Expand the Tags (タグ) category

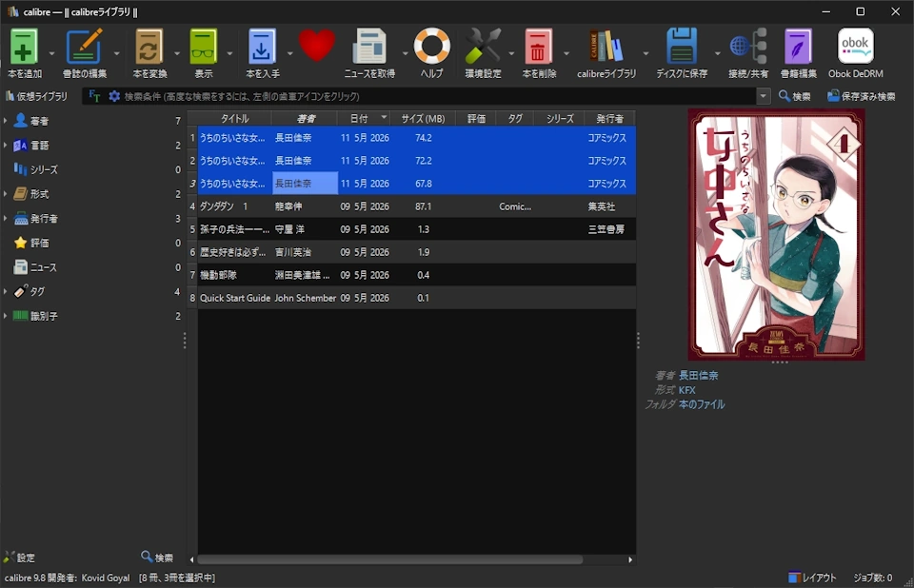click(x=6, y=291)
